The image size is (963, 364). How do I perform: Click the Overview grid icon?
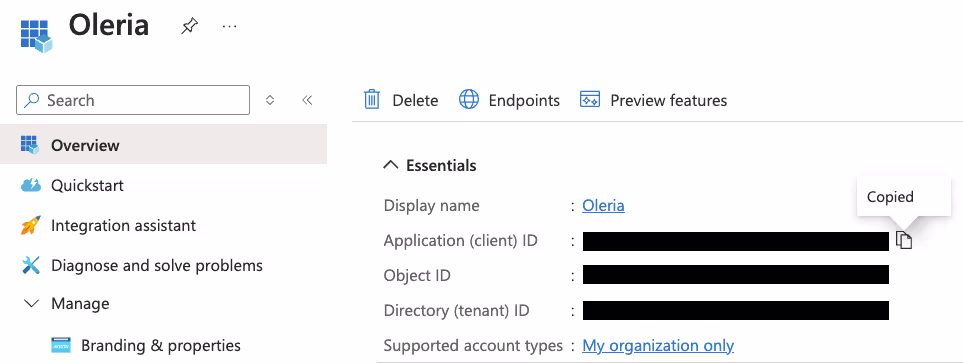[29, 145]
